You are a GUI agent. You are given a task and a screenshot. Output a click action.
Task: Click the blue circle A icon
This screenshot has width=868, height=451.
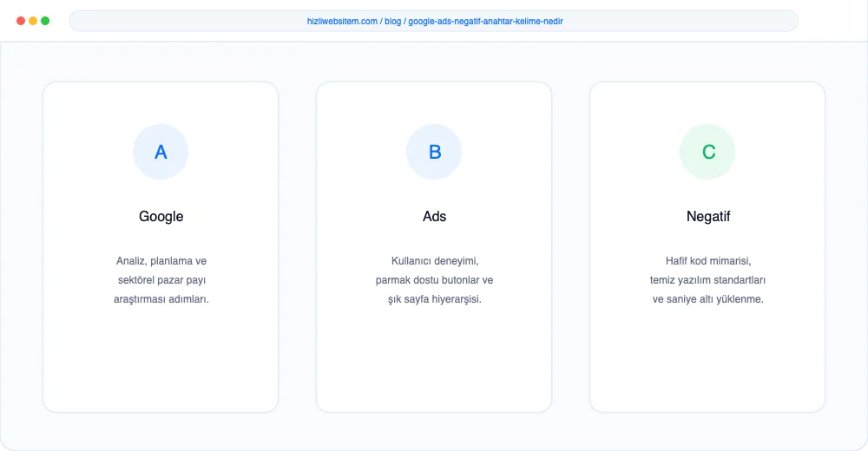161,152
